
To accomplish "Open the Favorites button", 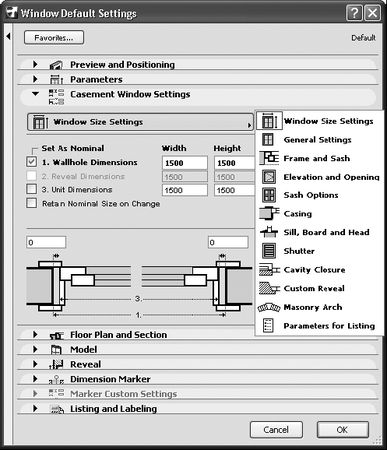I will [x=54, y=38].
